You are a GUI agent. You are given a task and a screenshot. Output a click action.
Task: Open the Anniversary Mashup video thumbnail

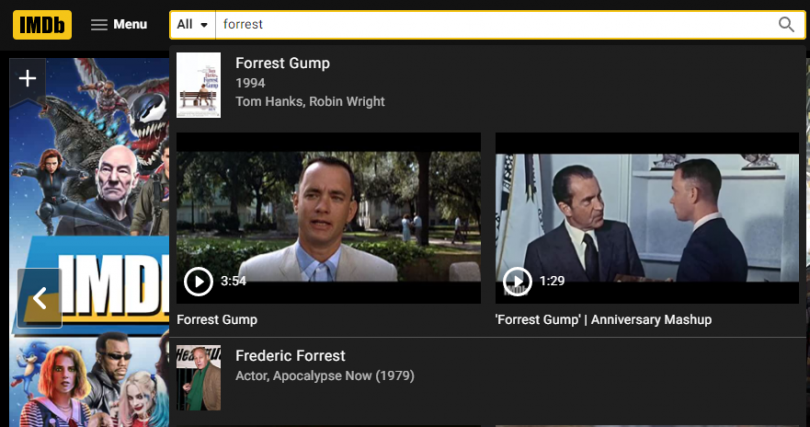647,218
